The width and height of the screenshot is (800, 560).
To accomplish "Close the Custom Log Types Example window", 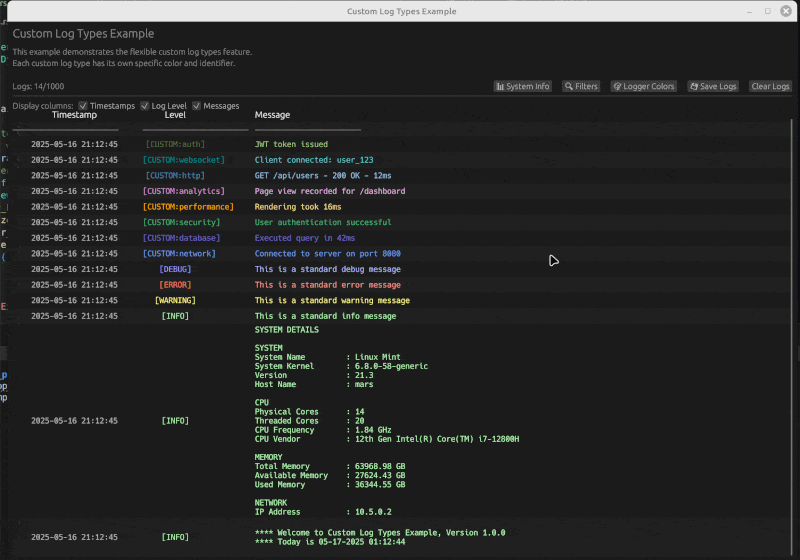I will [785, 11].
